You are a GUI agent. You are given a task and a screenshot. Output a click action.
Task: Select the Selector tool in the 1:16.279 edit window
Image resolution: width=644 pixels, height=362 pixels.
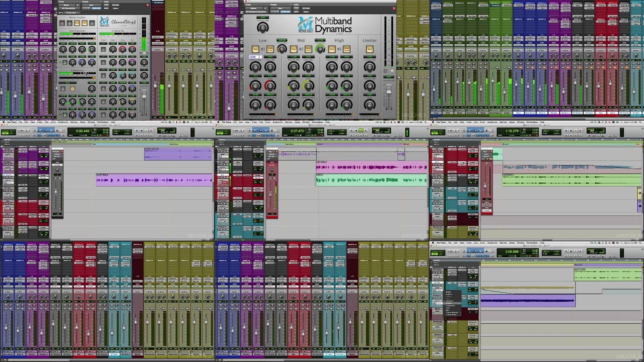[x=475, y=130]
